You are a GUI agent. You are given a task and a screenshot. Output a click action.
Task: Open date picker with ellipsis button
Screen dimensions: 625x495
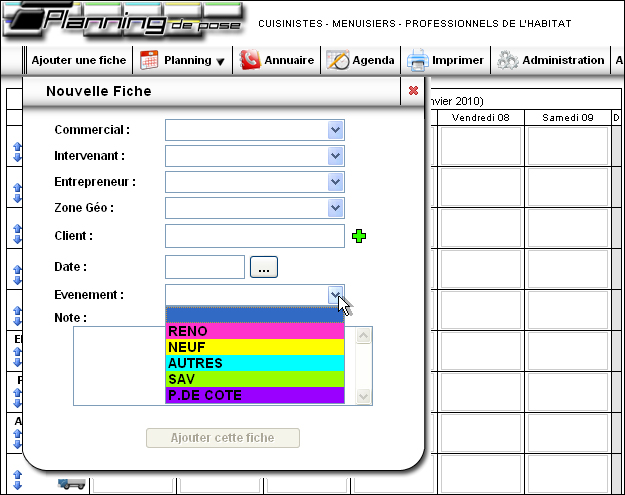pos(264,267)
